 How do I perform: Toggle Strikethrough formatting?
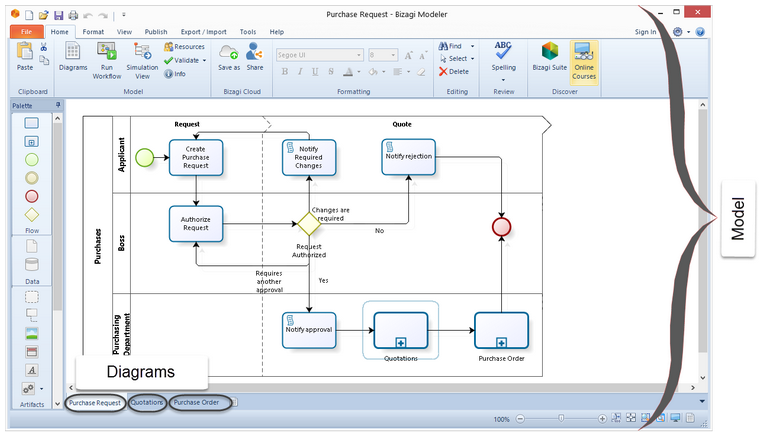point(331,72)
